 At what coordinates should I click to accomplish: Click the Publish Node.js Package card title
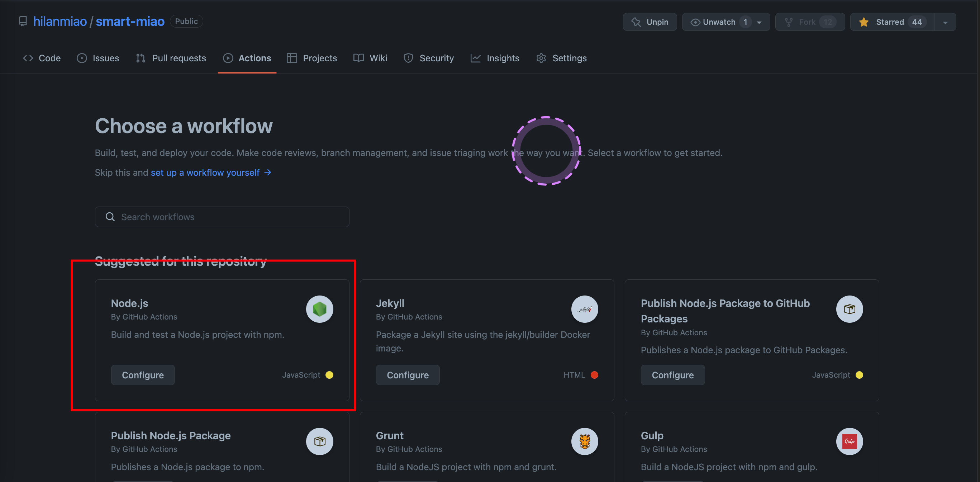point(171,435)
